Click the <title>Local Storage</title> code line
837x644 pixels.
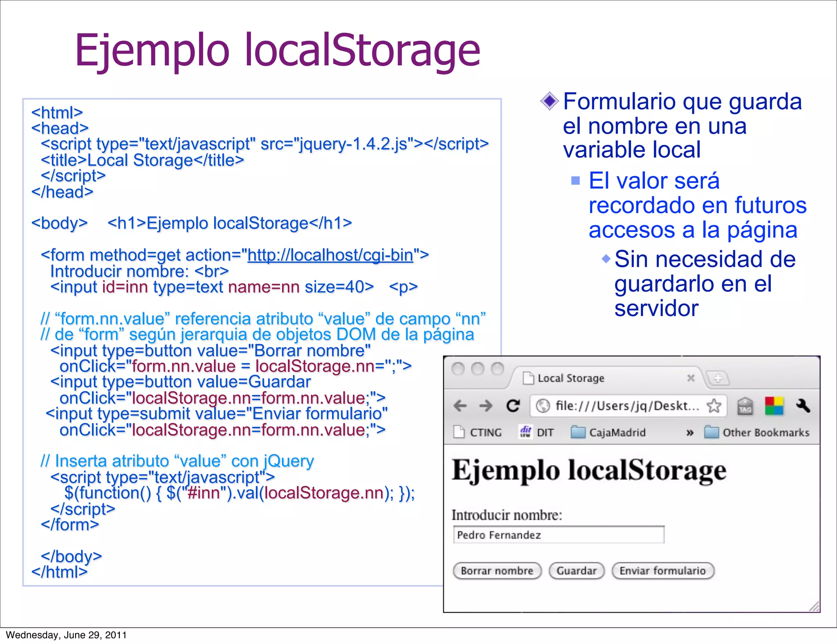[142, 160]
